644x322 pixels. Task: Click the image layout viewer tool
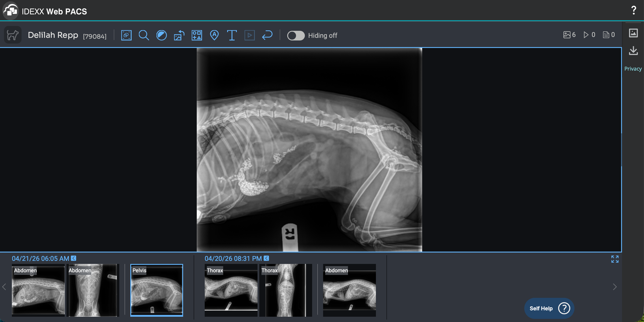[126, 35]
